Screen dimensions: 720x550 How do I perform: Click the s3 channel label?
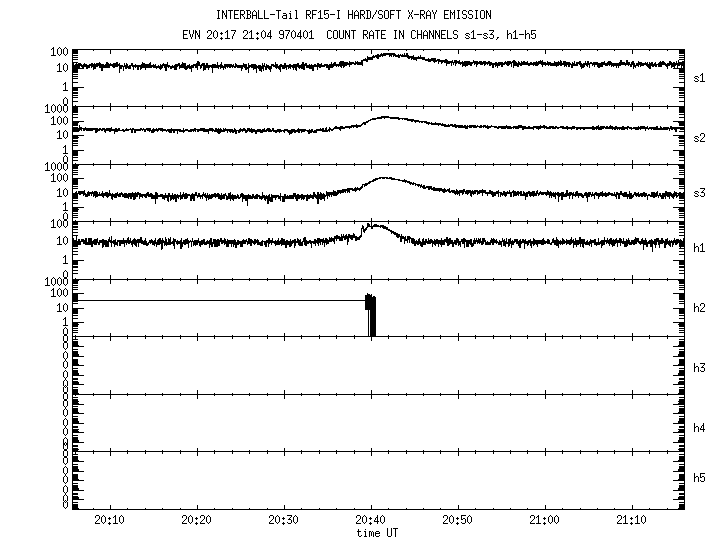tap(700, 193)
